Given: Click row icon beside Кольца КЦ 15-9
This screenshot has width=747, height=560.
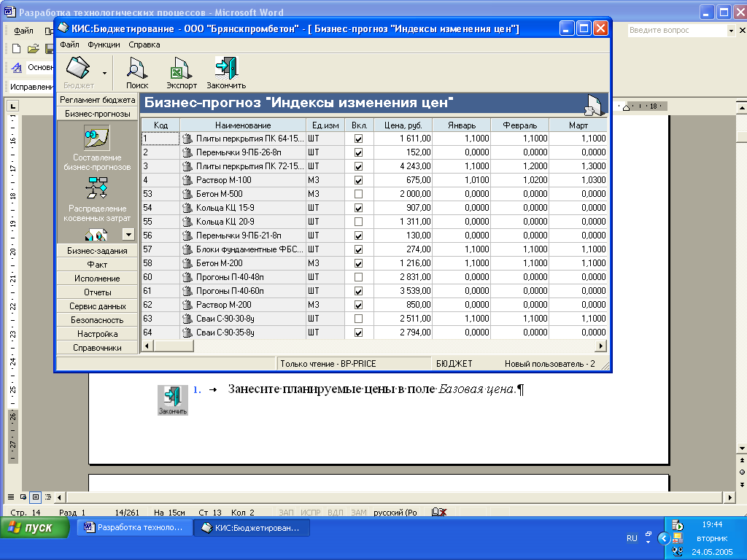Looking at the screenshot, I should (187, 208).
